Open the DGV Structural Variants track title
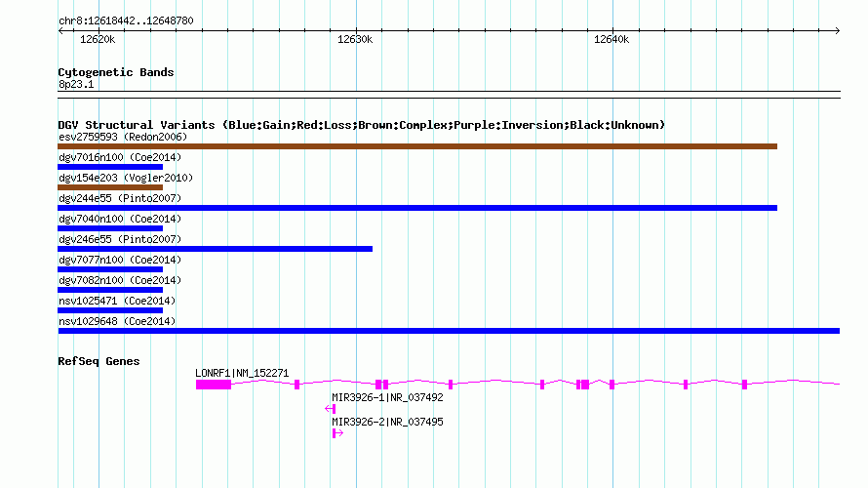Viewport: 868px width, 488px height. coord(362,125)
